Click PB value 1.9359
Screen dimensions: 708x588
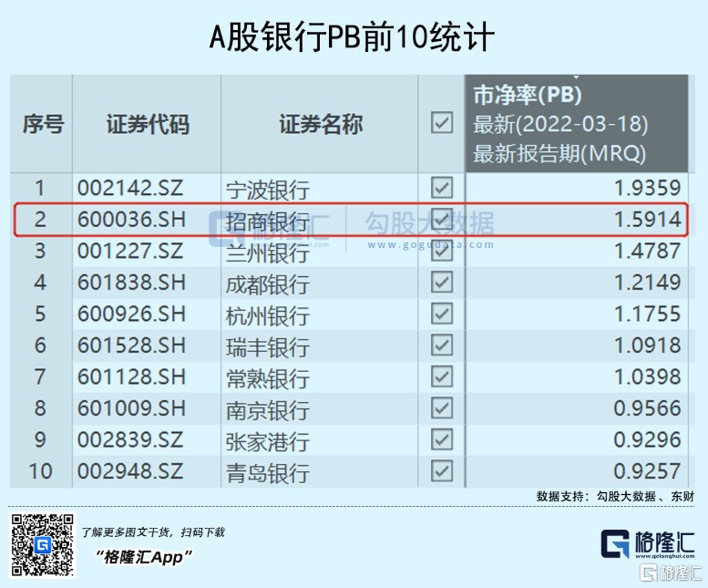tap(648, 188)
